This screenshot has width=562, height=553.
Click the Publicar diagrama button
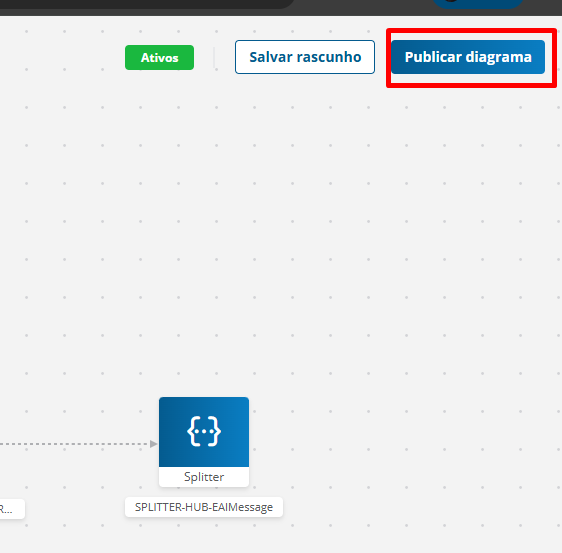468,57
